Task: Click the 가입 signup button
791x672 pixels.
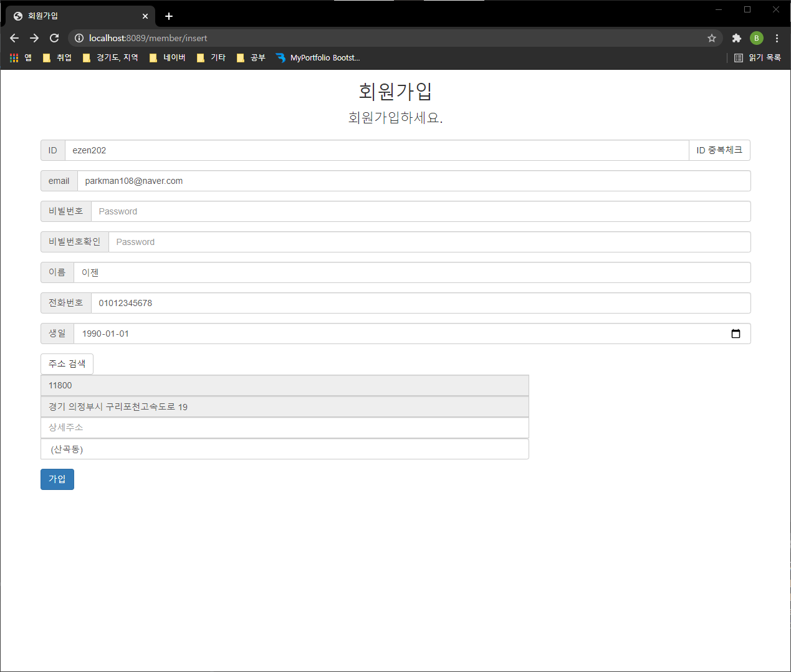Action: (57, 479)
